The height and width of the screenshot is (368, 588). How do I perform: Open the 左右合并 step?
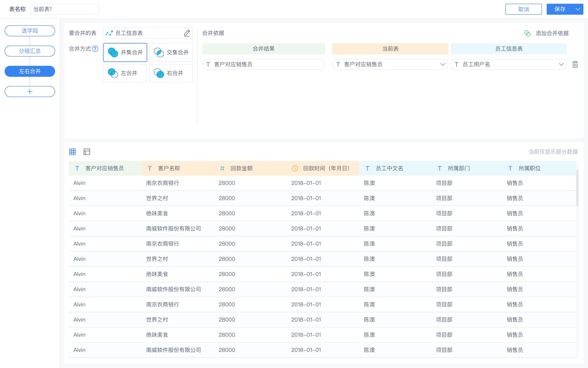pyautogui.click(x=30, y=71)
